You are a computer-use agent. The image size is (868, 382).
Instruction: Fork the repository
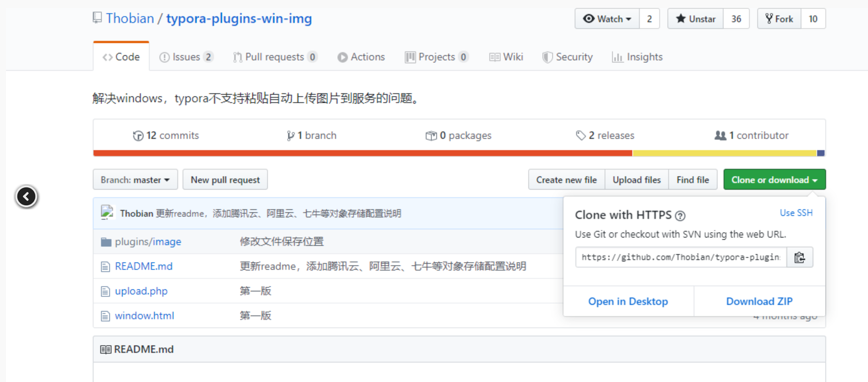pos(779,19)
